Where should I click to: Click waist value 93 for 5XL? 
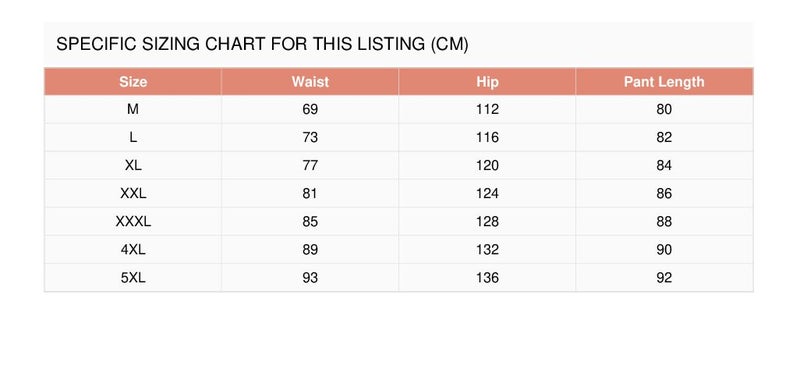coord(310,278)
